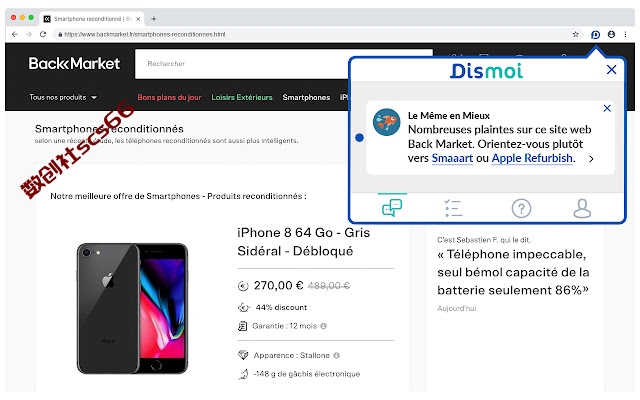Close the Dismoi popup panel

611,69
